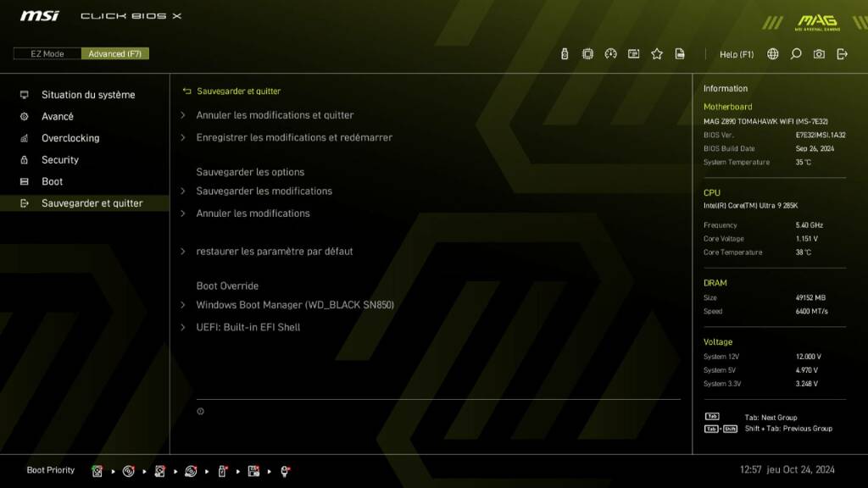Select the language globe icon
The width and height of the screenshot is (868, 488).
(x=772, y=53)
